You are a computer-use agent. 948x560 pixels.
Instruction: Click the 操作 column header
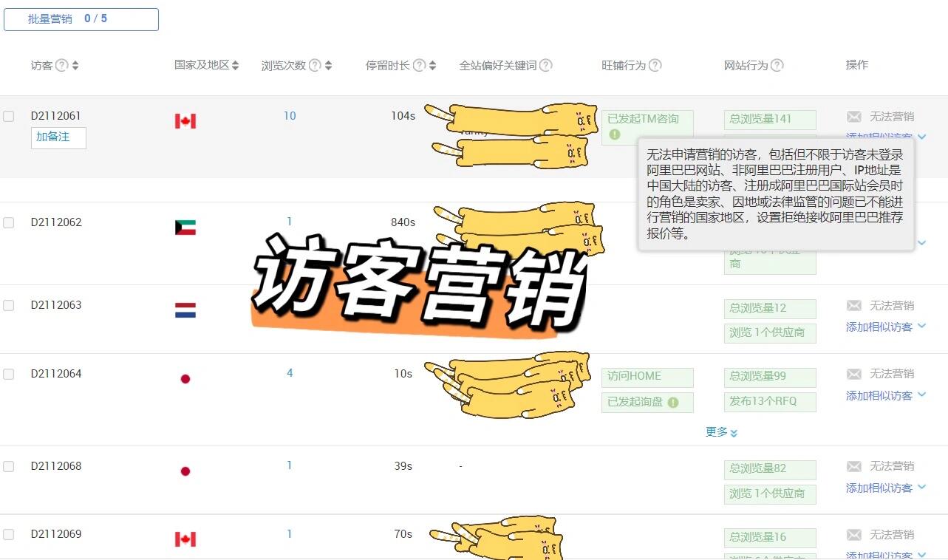(857, 65)
